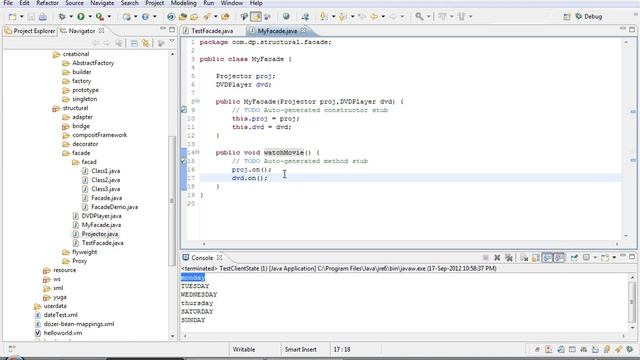Click the yellow back navigation arrow
Image resolution: width=640 pixels, height=360 pixels.
pos(373,17)
